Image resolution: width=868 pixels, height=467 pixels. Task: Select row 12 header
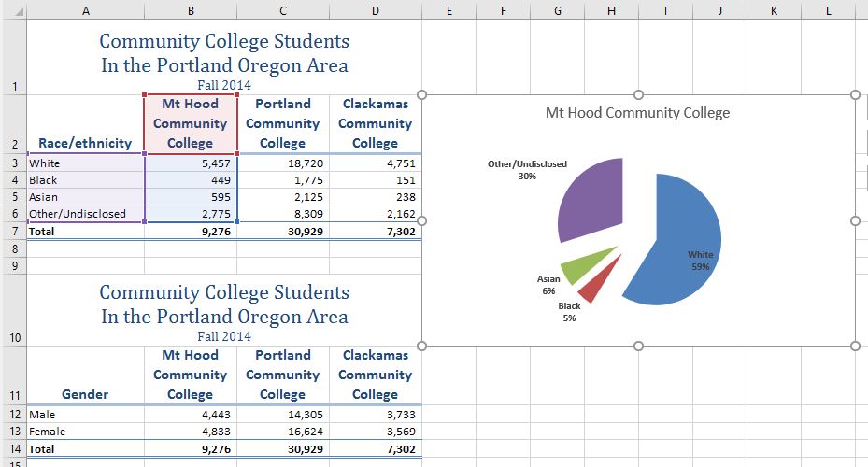(x=14, y=415)
